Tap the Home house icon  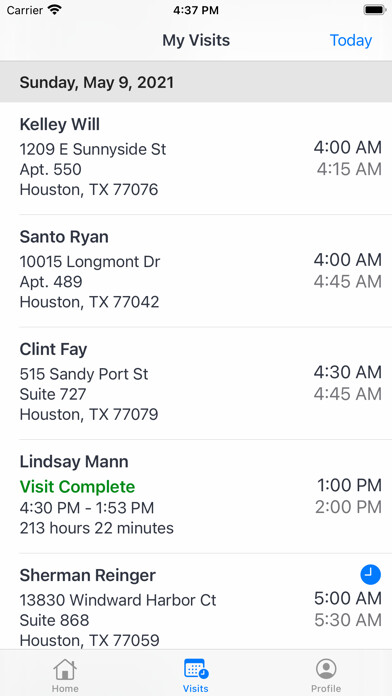pyautogui.click(x=65, y=669)
